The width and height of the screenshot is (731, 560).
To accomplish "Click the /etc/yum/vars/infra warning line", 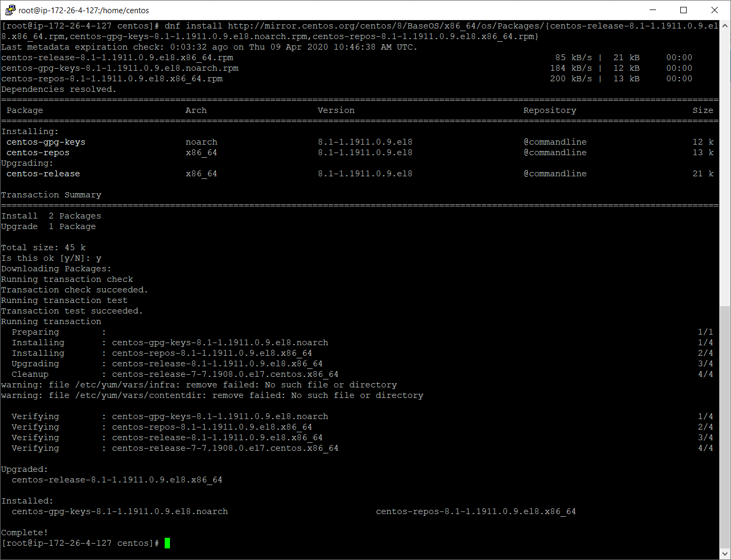I will 198,385.
